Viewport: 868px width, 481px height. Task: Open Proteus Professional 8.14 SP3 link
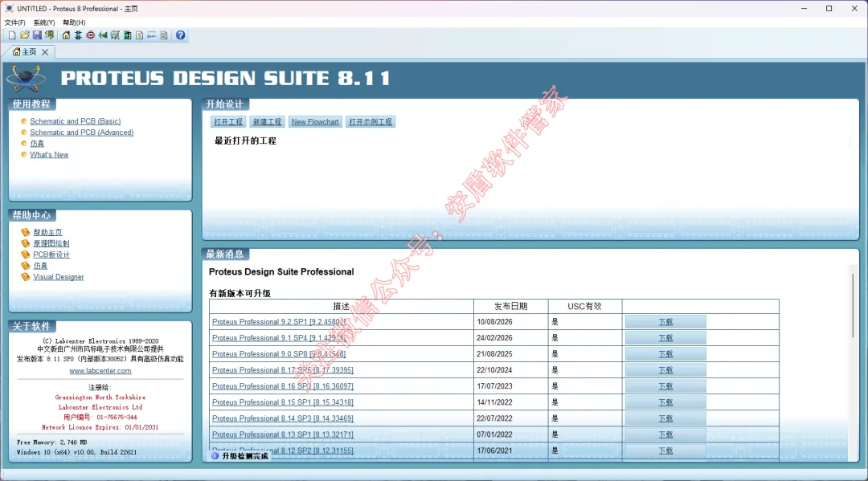click(282, 418)
